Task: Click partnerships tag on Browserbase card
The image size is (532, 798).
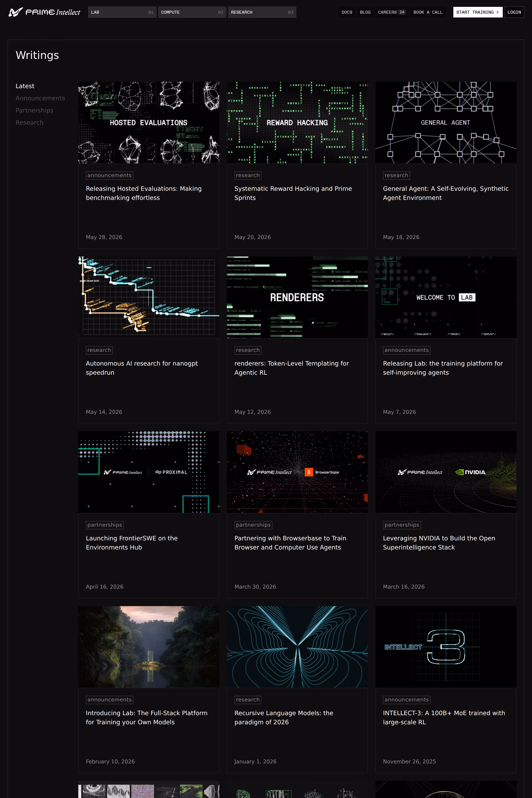Action: tap(253, 525)
